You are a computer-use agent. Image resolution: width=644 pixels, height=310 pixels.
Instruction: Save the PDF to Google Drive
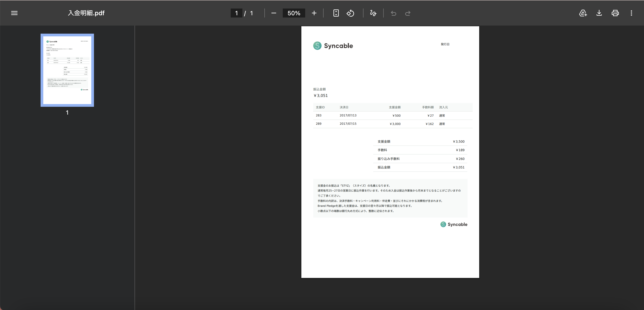tap(583, 13)
